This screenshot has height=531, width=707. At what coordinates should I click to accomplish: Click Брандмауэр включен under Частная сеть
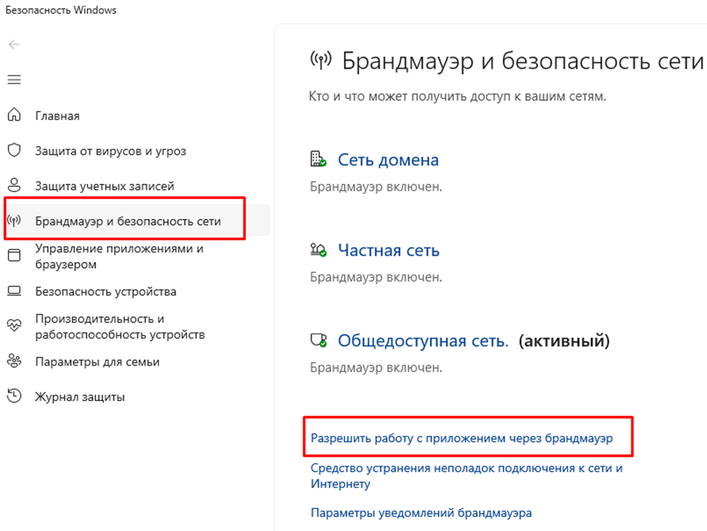[376, 277]
